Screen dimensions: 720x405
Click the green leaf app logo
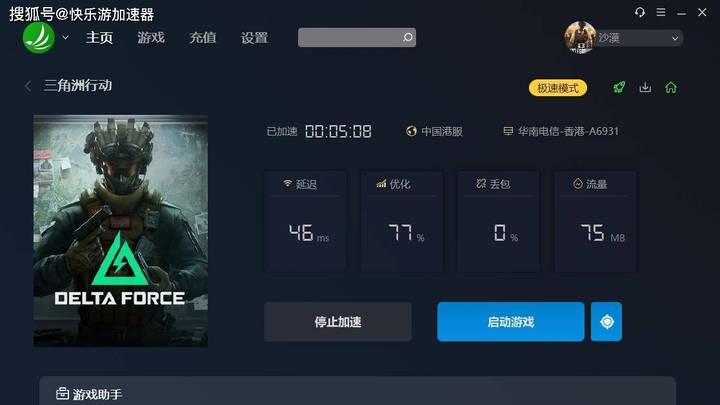pos(39,38)
